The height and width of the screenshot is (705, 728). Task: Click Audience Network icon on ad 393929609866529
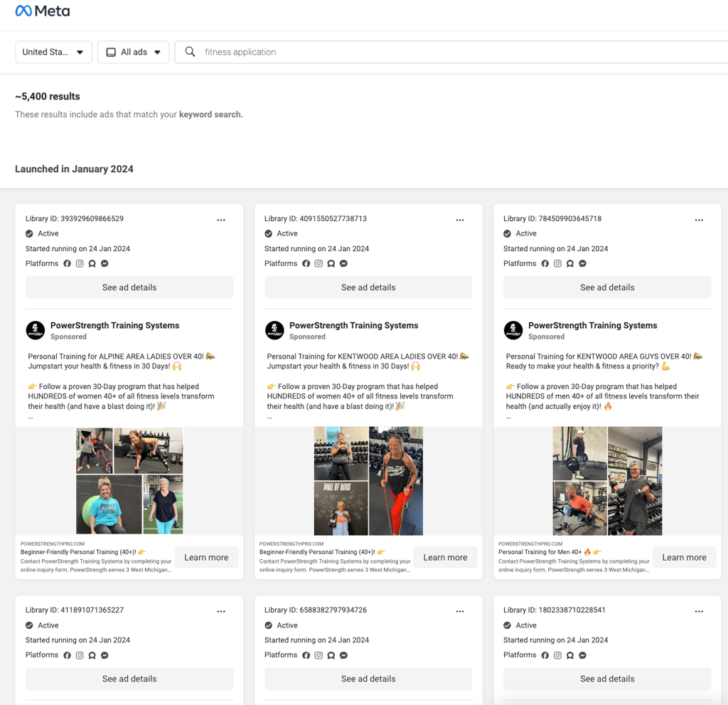(x=92, y=263)
